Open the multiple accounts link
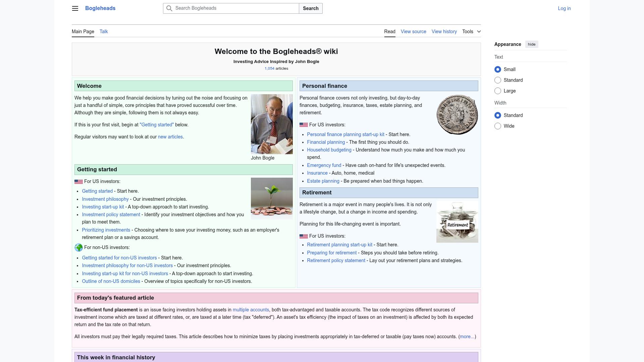 click(x=251, y=310)
